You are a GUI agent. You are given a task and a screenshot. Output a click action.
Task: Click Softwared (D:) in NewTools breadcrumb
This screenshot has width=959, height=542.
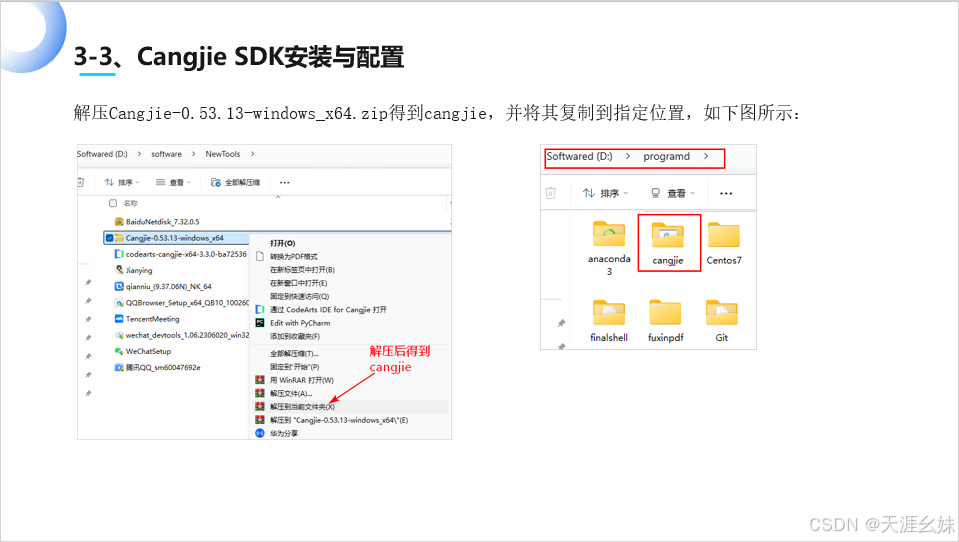102,154
